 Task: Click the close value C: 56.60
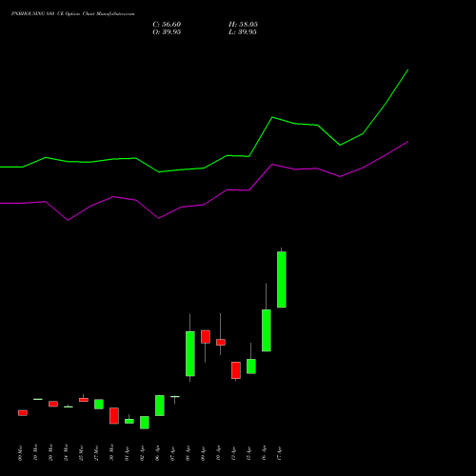[167, 25]
